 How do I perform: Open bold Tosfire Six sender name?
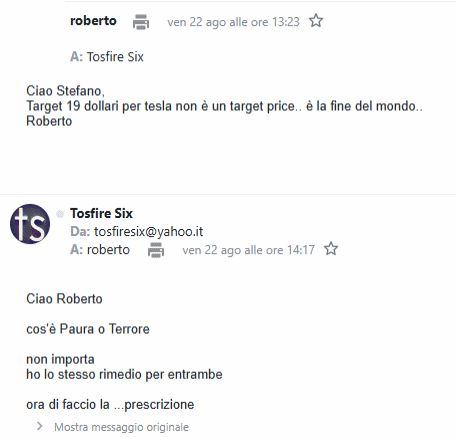[101, 213]
